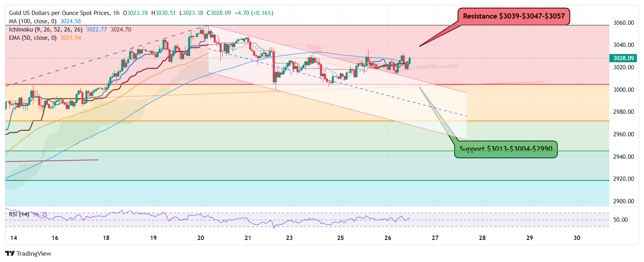The width and height of the screenshot is (644, 262).
Task: Click the 3060.00 price axis label
Action: coord(624,23)
